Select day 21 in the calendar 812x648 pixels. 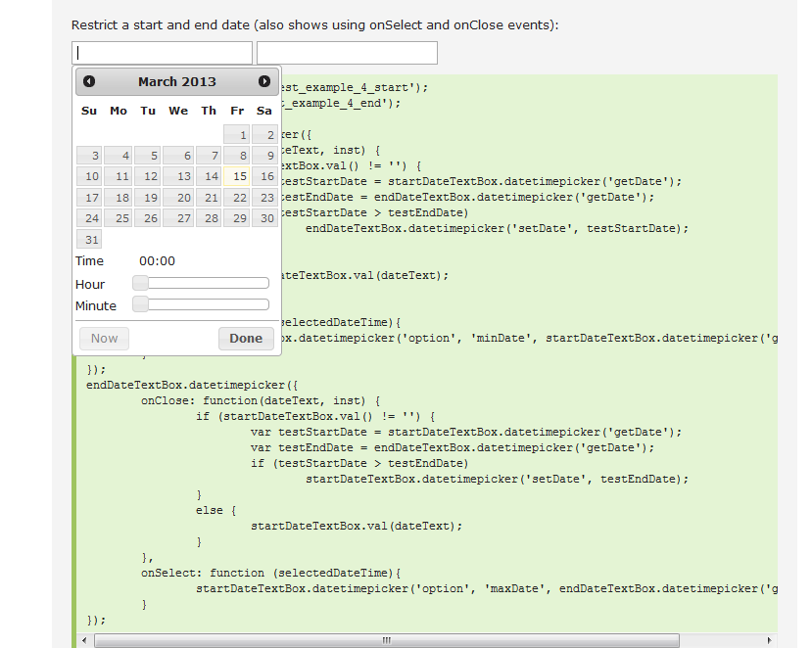point(209,197)
